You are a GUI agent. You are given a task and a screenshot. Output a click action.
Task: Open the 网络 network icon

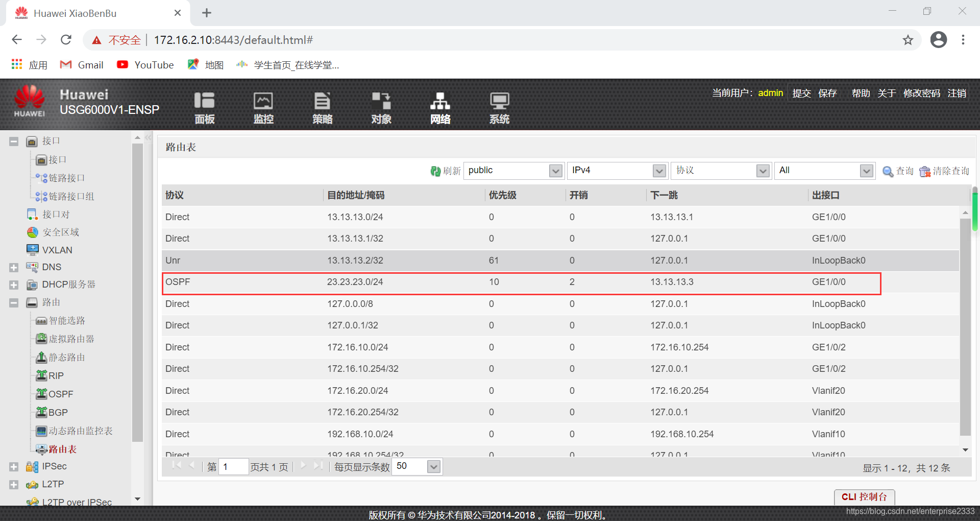[440, 108]
